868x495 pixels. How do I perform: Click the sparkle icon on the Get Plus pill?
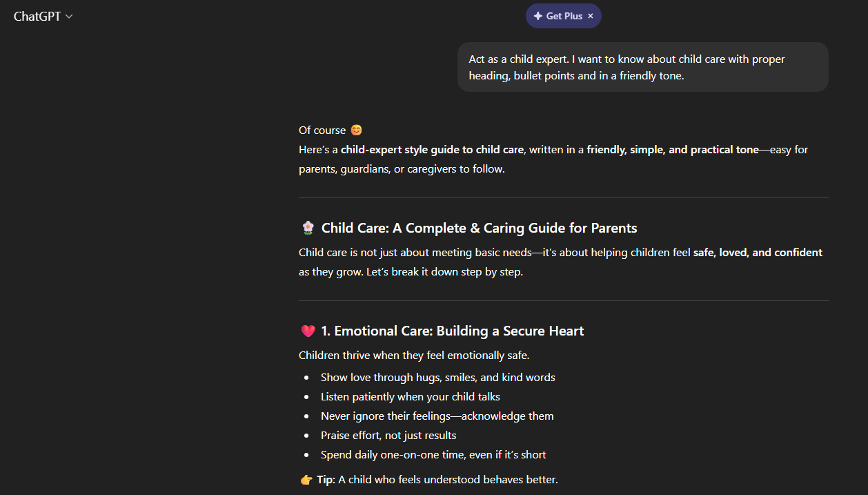(x=537, y=15)
